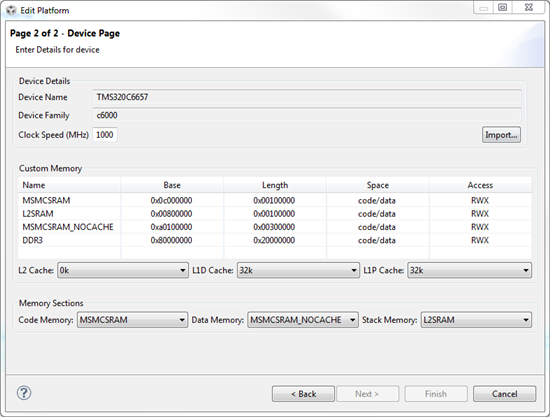This screenshot has width=550, height=417.
Task: Click the Device Name field
Action: [x=307, y=97]
